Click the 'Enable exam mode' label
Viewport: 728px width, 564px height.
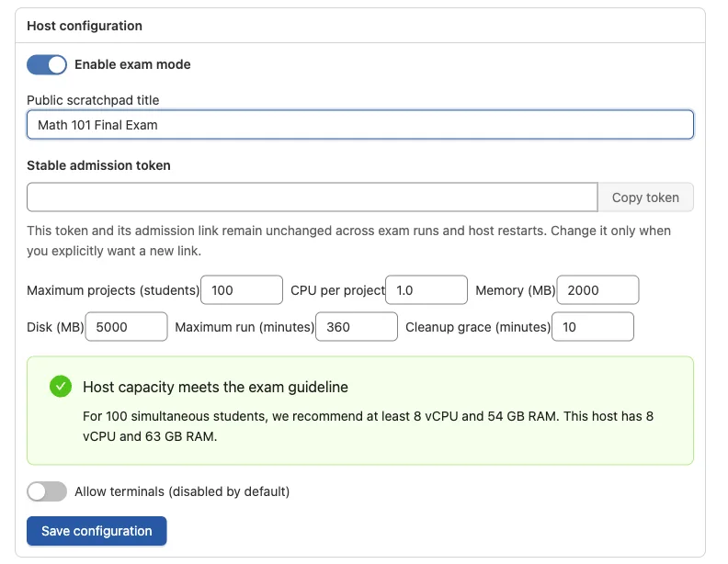[x=132, y=64]
